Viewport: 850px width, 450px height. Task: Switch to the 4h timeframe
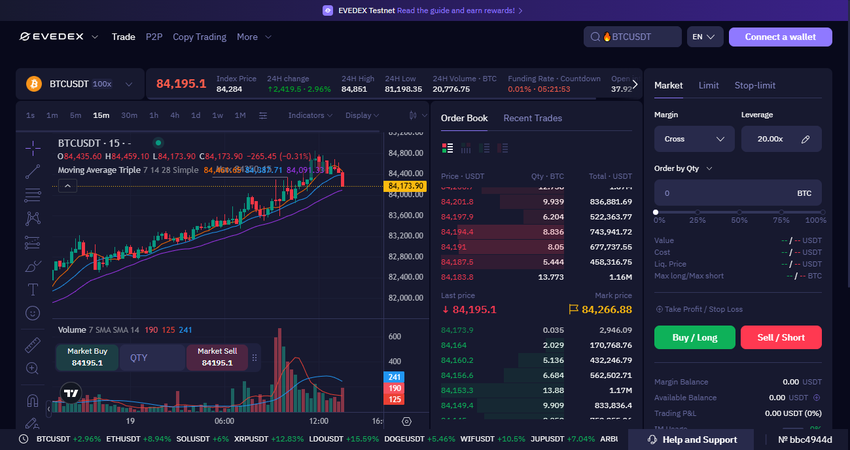click(x=175, y=115)
